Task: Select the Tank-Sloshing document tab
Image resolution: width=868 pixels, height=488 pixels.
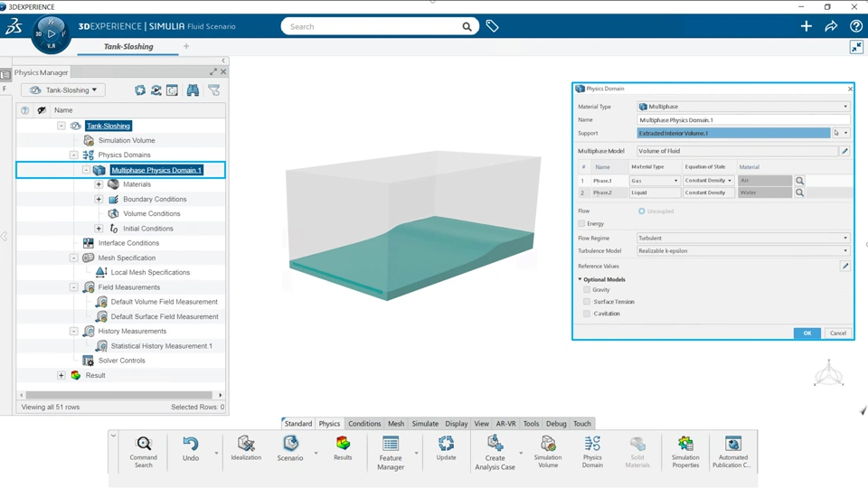Action: point(128,46)
